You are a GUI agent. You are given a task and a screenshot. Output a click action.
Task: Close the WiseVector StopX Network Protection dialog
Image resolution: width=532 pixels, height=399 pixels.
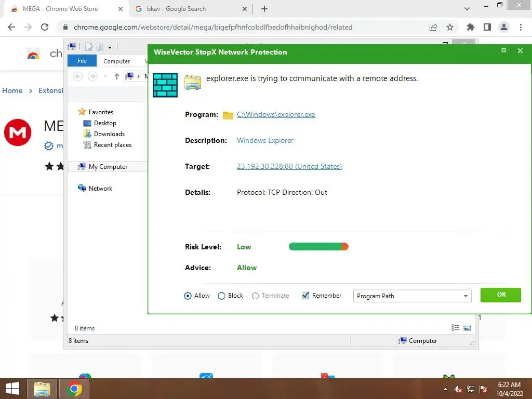[x=520, y=50]
